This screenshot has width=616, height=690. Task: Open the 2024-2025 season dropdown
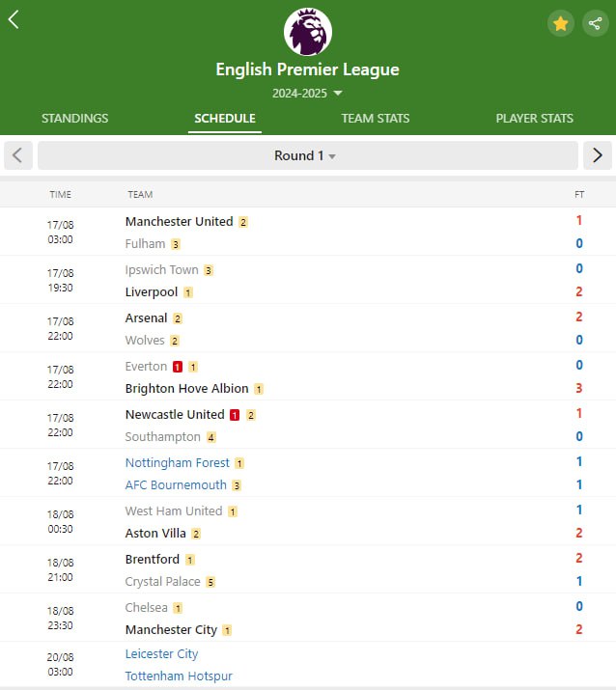[307, 94]
